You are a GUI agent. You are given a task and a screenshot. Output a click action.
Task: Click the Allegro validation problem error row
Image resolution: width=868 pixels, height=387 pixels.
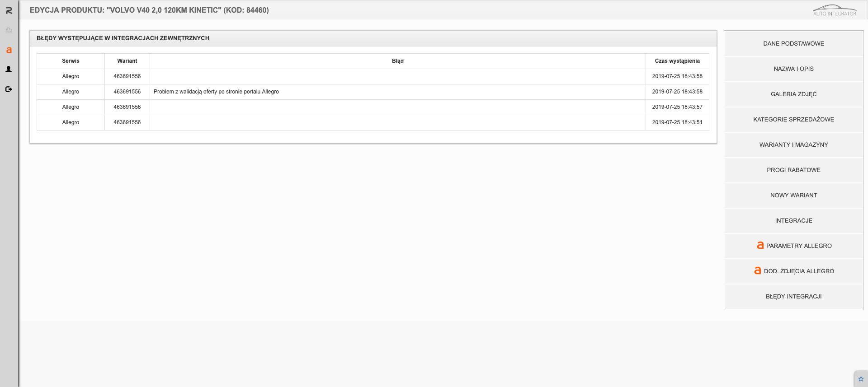click(x=216, y=92)
